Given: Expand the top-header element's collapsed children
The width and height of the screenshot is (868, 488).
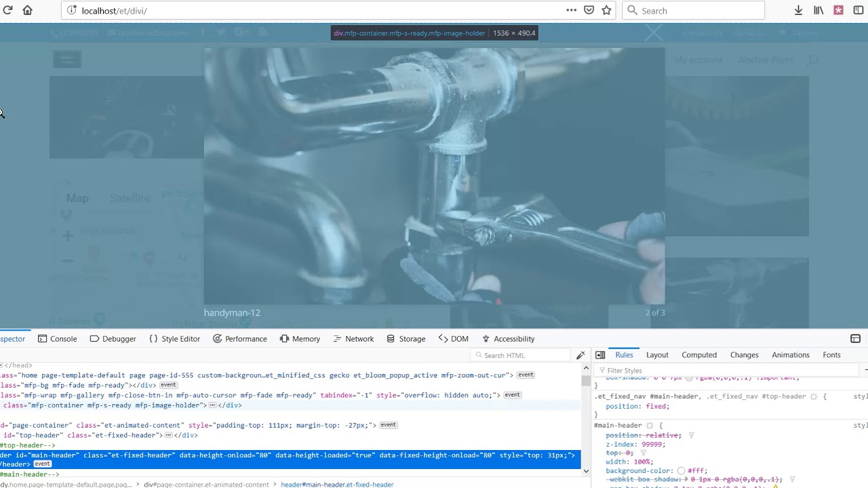Looking at the screenshot, I should click(169, 435).
